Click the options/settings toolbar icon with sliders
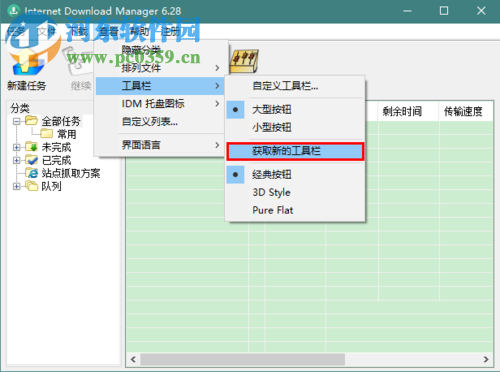The image size is (500, 372). click(244, 61)
